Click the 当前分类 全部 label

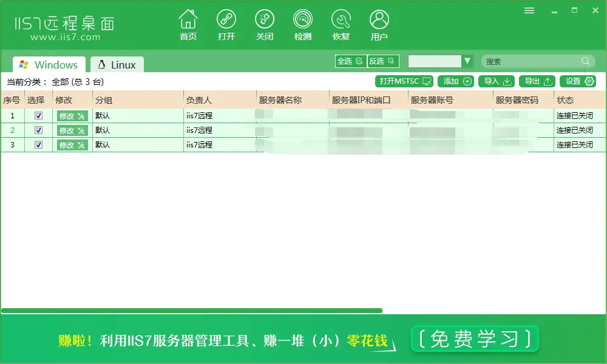coord(55,82)
